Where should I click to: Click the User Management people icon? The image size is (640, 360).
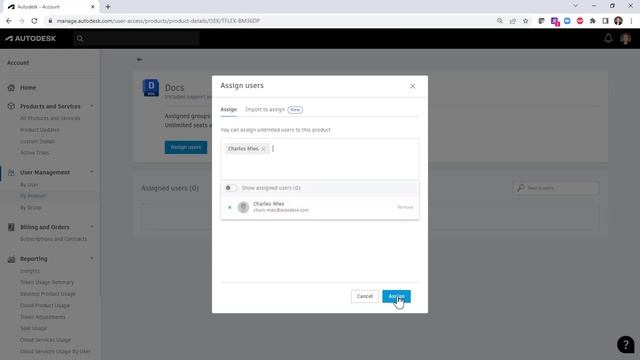pyautogui.click(x=11, y=172)
